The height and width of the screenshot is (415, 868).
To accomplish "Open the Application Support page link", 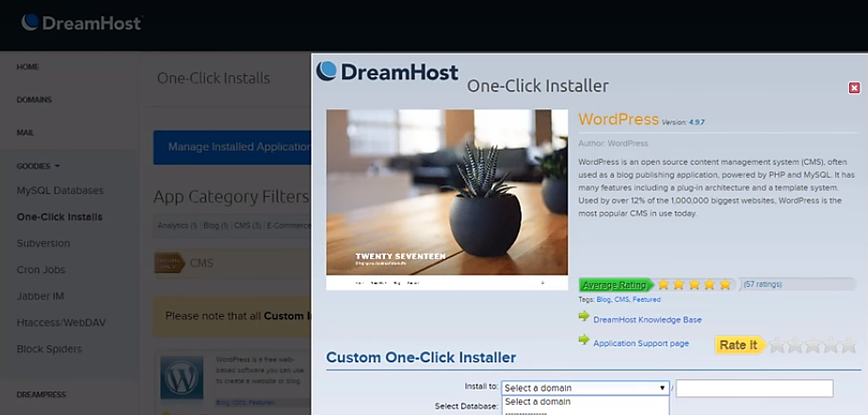I will click(641, 343).
